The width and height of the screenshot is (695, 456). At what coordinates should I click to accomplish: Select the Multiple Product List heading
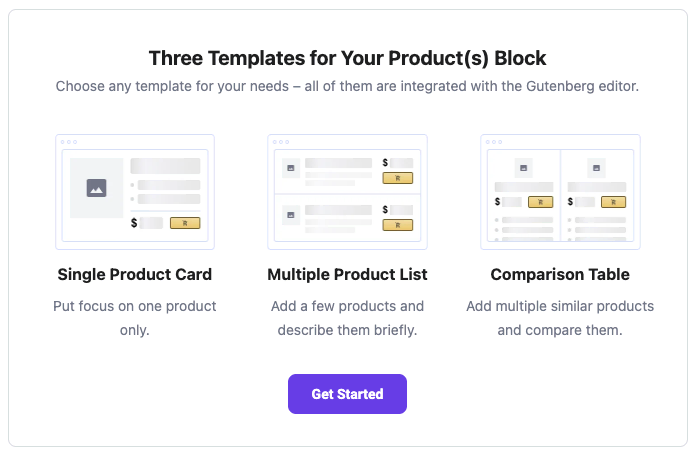[x=347, y=274]
